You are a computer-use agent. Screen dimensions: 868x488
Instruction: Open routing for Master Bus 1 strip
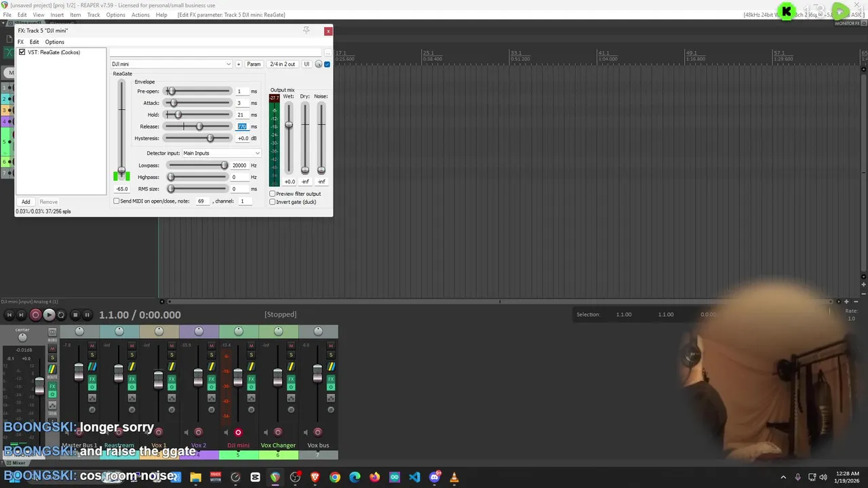(x=92, y=367)
